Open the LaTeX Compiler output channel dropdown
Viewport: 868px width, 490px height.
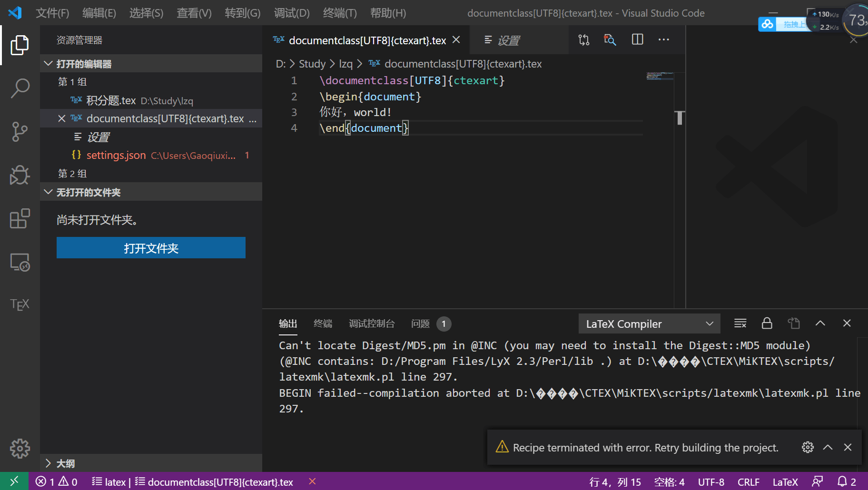click(649, 323)
